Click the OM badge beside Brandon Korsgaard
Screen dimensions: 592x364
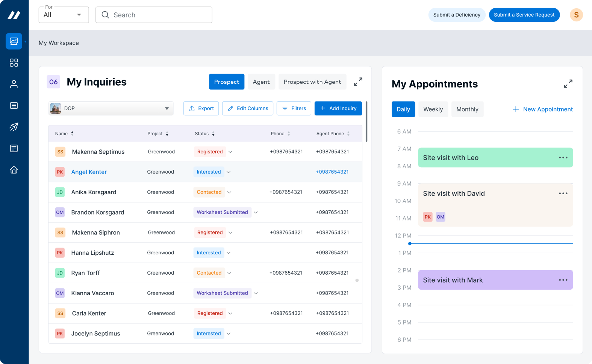tap(60, 212)
